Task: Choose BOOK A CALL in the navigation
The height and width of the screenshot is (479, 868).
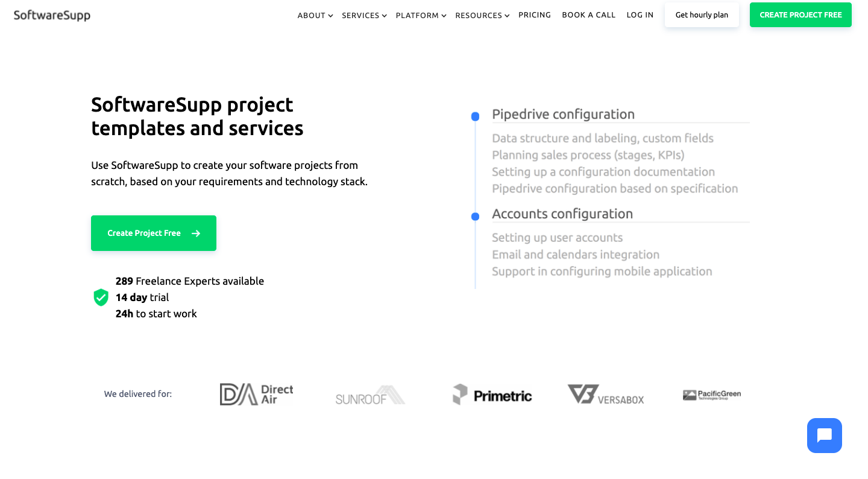Action: (588, 14)
